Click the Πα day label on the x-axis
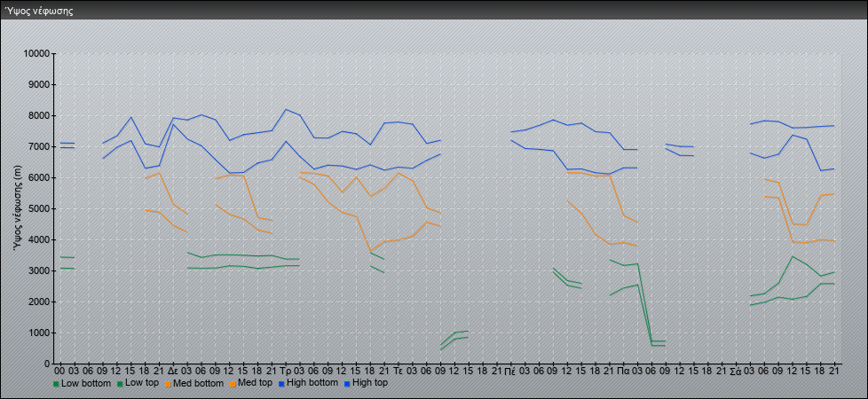Screen dimensions: 868x399 (623, 372)
